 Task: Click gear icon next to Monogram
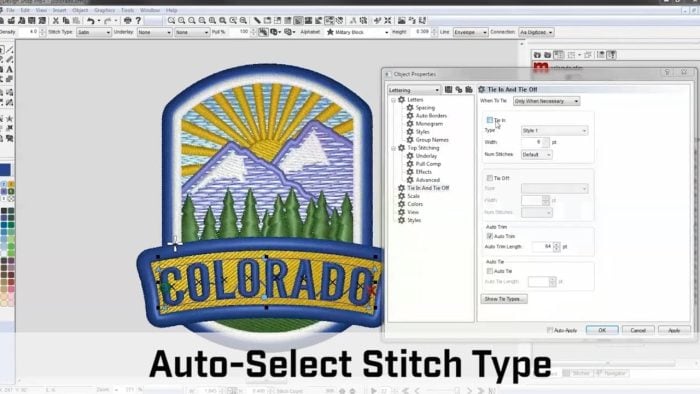[x=409, y=124]
